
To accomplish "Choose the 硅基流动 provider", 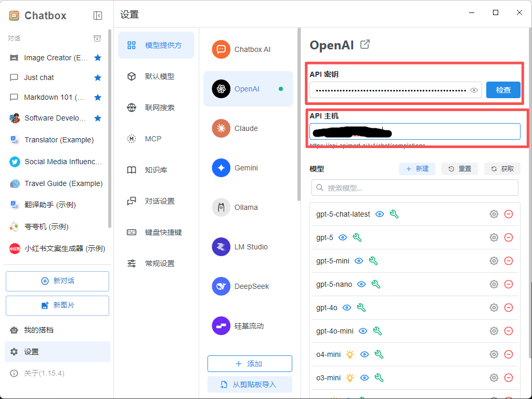I will point(248,326).
